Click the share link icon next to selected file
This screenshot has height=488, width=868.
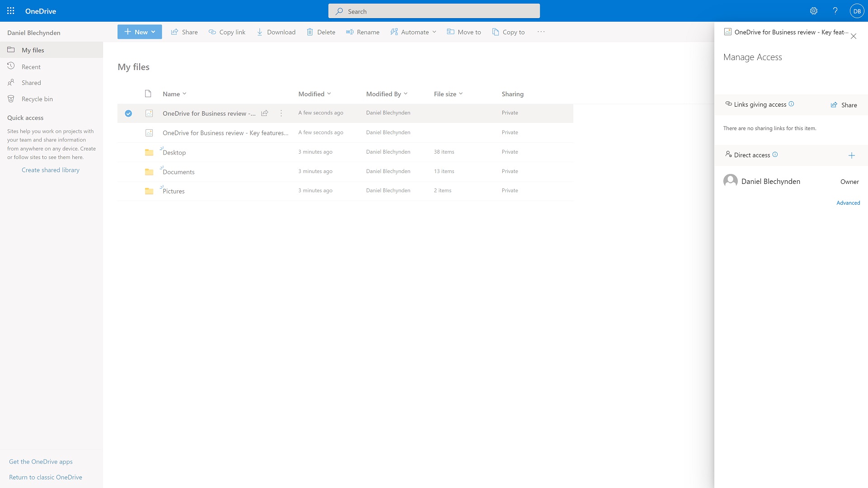click(x=264, y=113)
